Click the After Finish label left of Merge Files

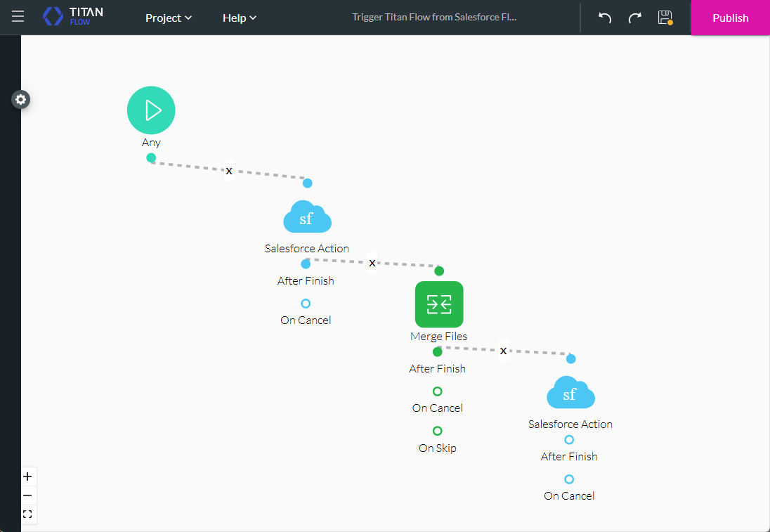pos(306,281)
